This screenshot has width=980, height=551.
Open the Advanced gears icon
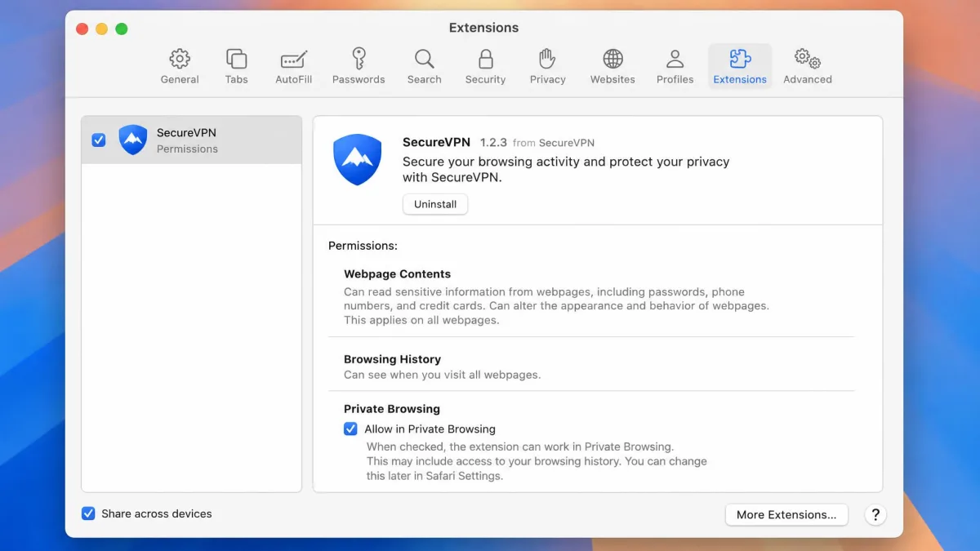coord(808,59)
